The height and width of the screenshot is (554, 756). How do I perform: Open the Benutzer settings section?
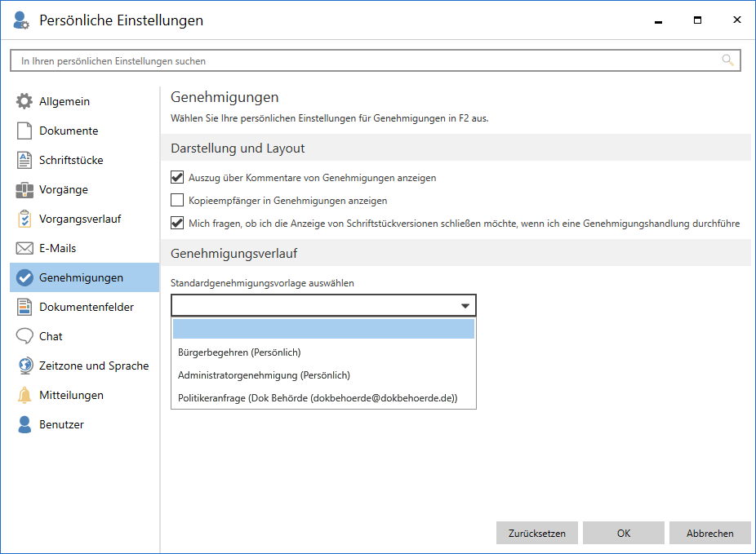tap(61, 425)
